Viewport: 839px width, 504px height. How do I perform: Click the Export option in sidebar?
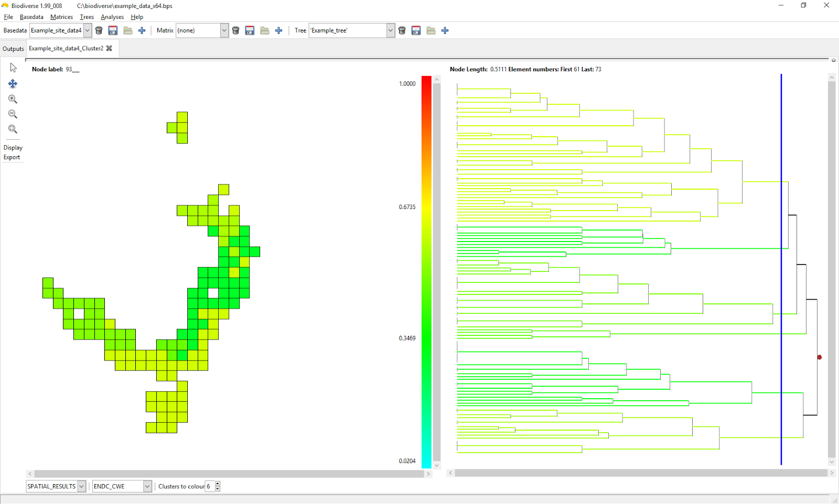[12, 157]
